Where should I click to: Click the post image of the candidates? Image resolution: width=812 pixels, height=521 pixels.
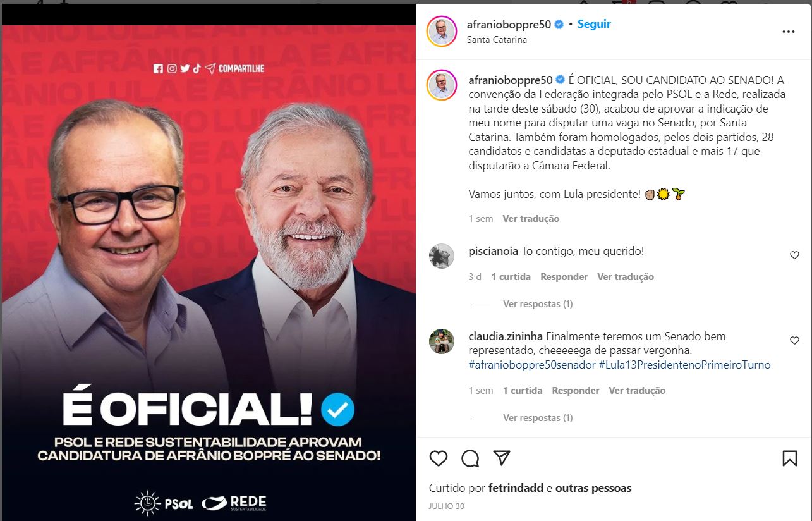(209, 273)
